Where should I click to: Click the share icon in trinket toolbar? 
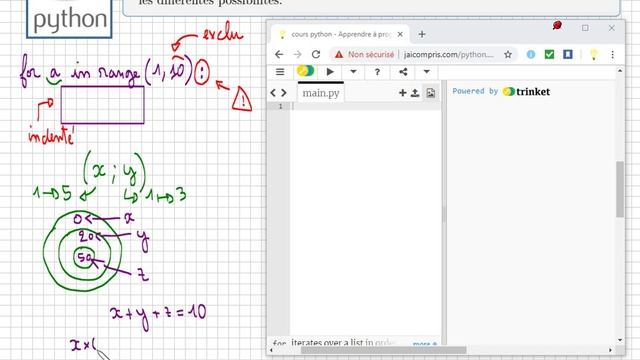pos(403,72)
